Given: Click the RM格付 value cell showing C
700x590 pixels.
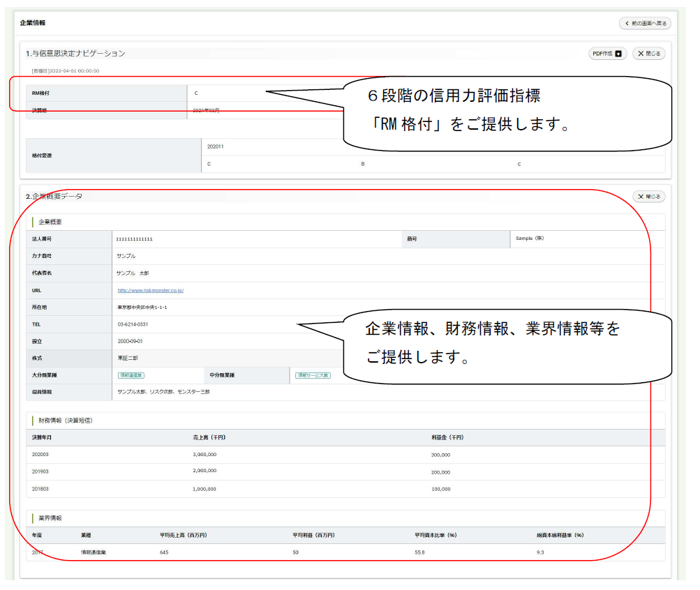Looking at the screenshot, I should tap(196, 93).
